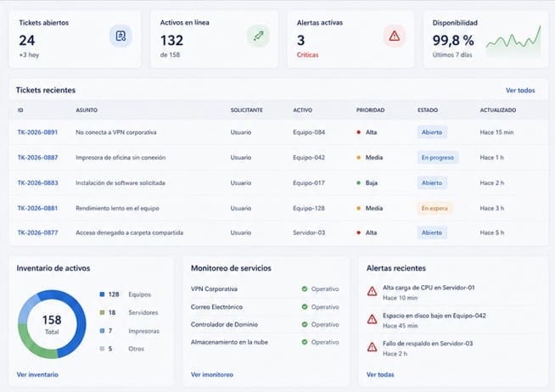This screenshot has width=555, height=392.
Task: Click the Almacenamiento en la nube service name
Action: [x=229, y=342]
